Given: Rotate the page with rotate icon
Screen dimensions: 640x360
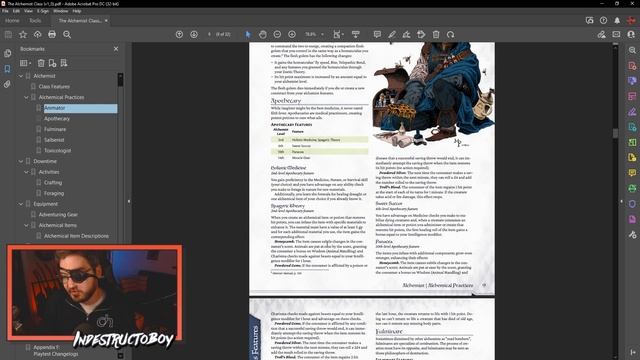Looking at the screenshot, I should pos(451,35).
